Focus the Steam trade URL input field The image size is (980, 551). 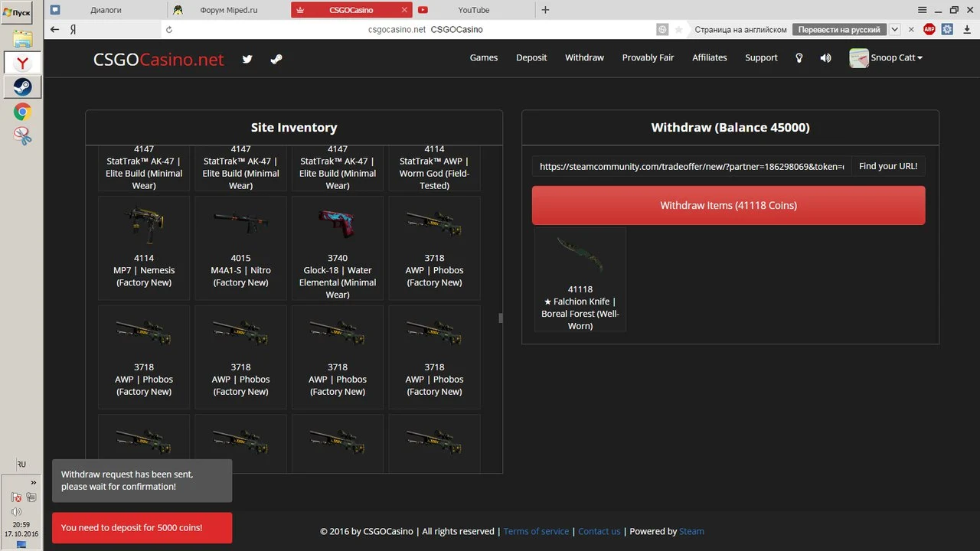692,166
